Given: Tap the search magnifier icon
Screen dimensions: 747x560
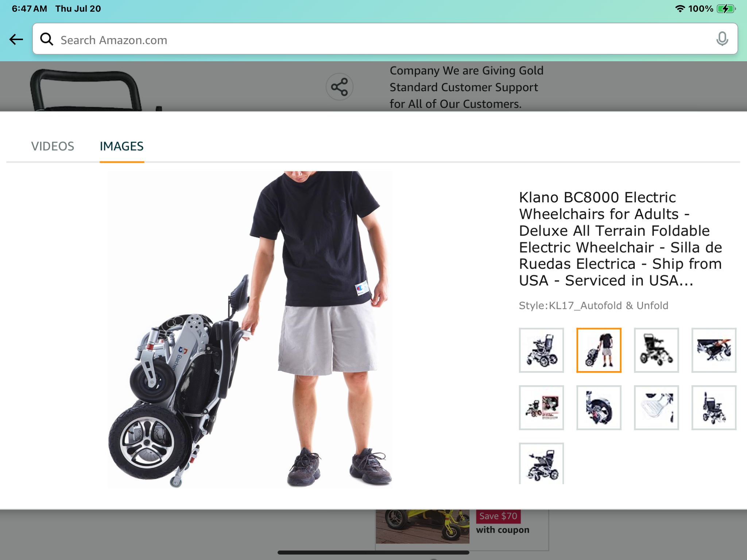Looking at the screenshot, I should [47, 39].
